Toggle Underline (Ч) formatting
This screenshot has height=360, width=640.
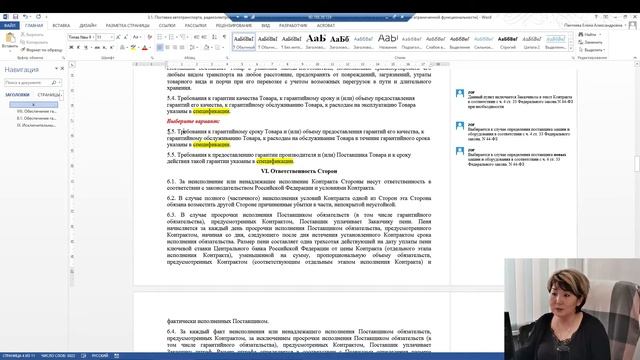click(86, 48)
